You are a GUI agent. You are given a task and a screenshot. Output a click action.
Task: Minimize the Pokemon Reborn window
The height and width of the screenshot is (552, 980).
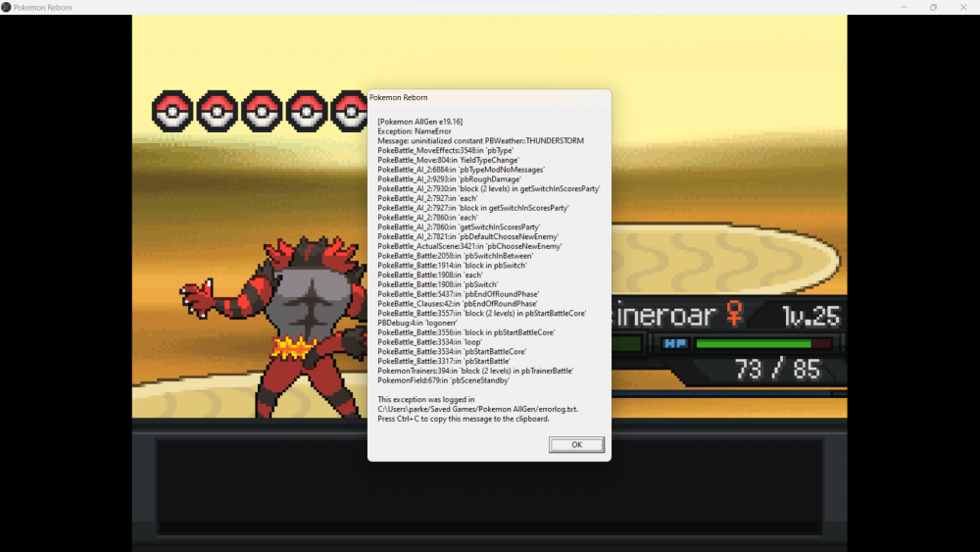pos(904,7)
